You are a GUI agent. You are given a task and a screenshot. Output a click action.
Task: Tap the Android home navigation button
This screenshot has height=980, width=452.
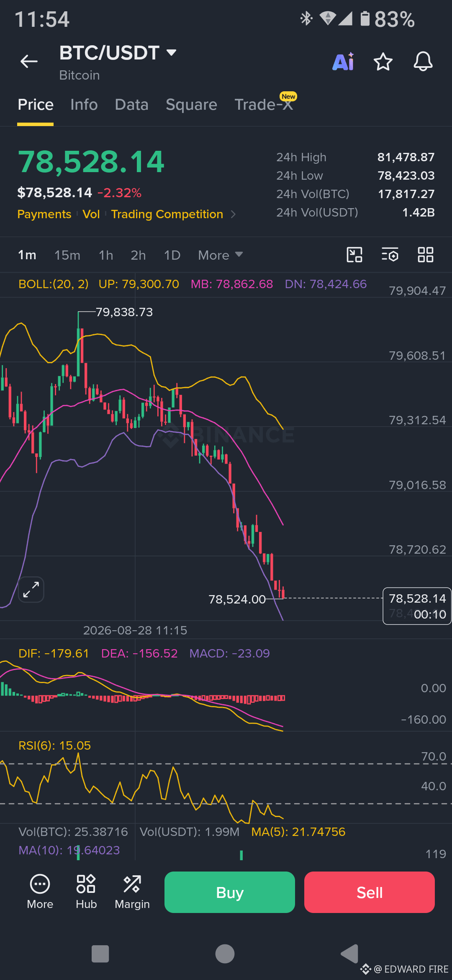tap(225, 954)
